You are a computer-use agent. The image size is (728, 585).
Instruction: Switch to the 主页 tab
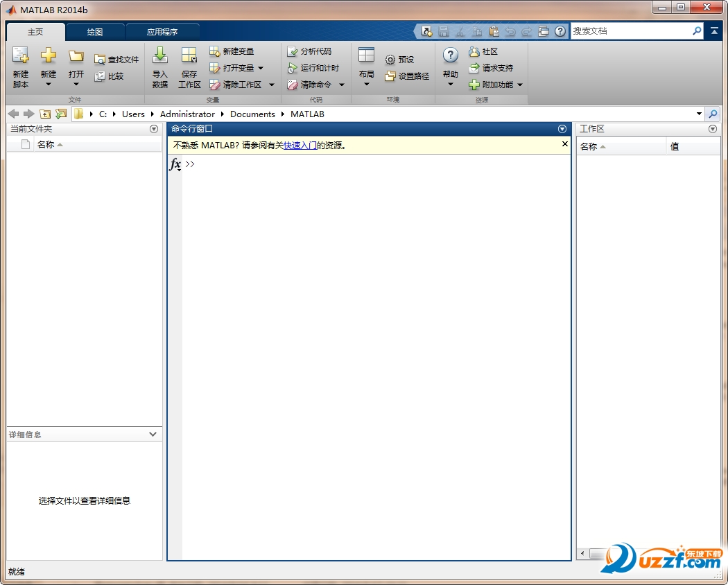35,32
